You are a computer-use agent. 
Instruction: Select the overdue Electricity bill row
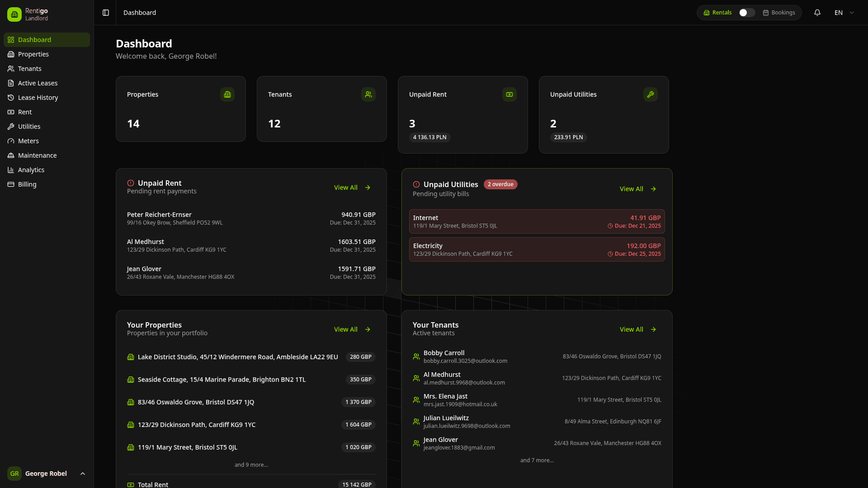click(x=536, y=249)
